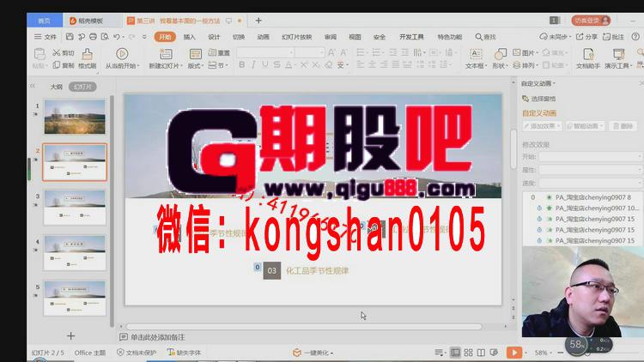Start slideshow with orange play button
This screenshot has height=362, width=644.
tap(514, 353)
